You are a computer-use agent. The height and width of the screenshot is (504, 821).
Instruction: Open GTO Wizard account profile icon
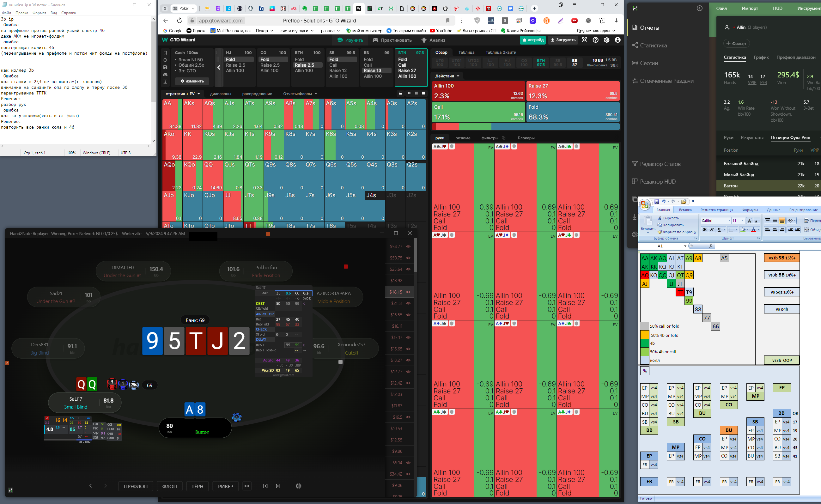click(x=618, y=40)
